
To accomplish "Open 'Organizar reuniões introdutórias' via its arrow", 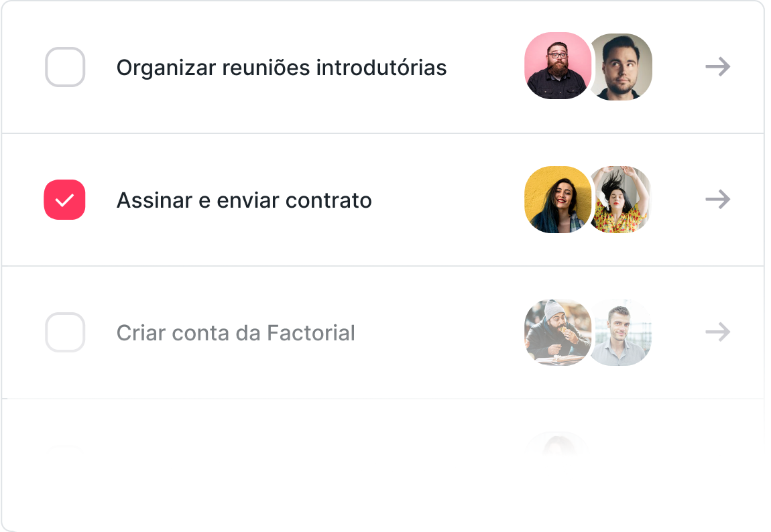I will click(x=717, y=67).
